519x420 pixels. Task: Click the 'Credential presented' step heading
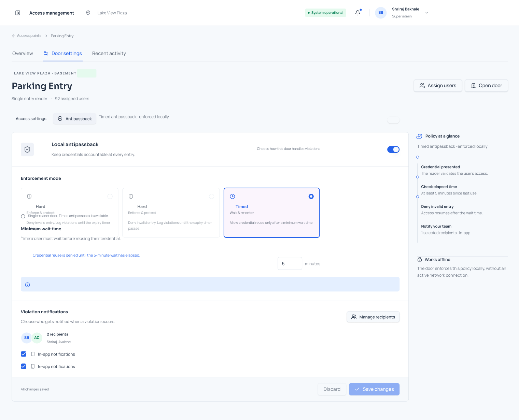click(x=440, y=167)
